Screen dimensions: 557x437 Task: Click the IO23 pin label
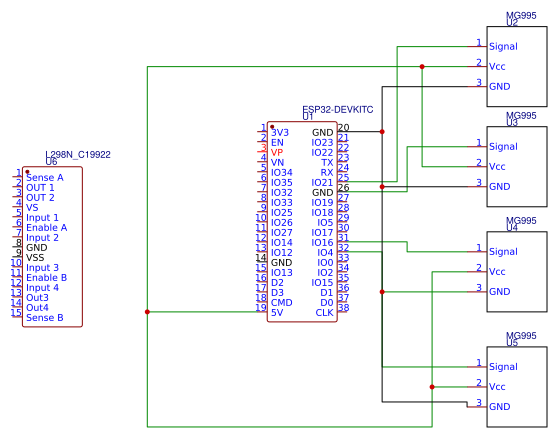(x=322, y=142)
